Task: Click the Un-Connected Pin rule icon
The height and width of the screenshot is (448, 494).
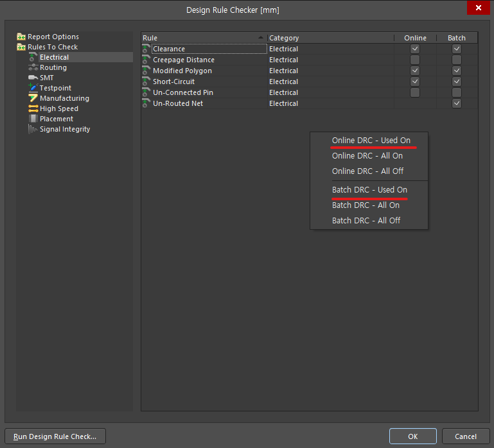Action: click(x=146, y=92)
